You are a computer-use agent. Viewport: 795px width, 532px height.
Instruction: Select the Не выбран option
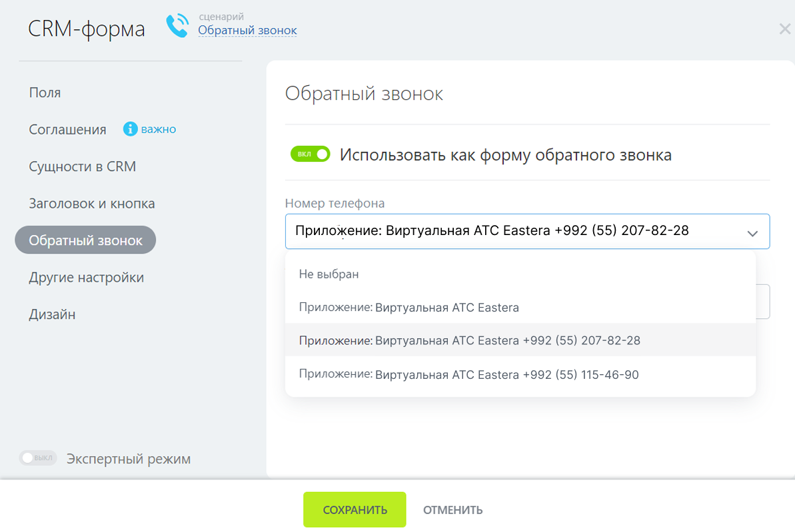pos(329,274)
